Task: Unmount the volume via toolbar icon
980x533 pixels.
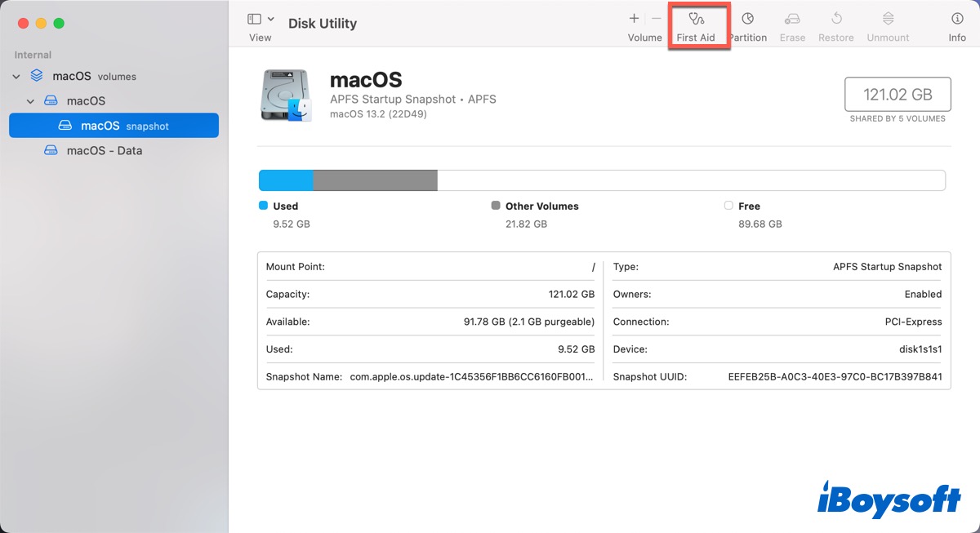Action: 888,20
